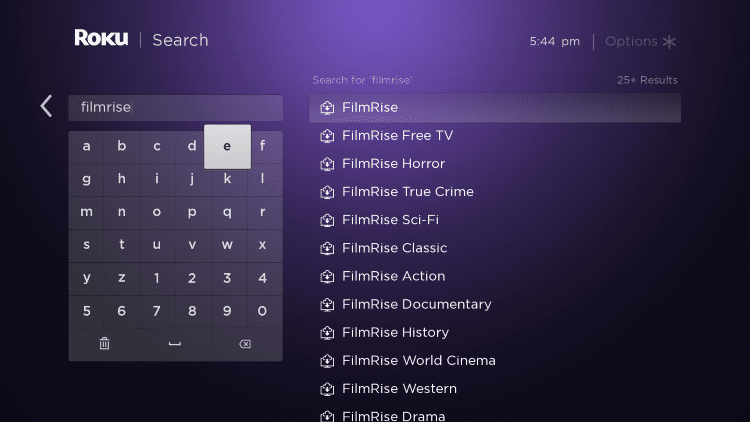Screen dimensions: 750x422
Task: Open the top FilmRise result
Action: 495,108
